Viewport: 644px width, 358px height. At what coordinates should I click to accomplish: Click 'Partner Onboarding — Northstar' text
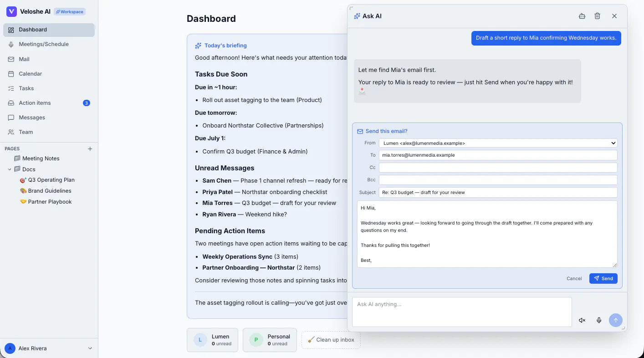(x=249, y=268)
